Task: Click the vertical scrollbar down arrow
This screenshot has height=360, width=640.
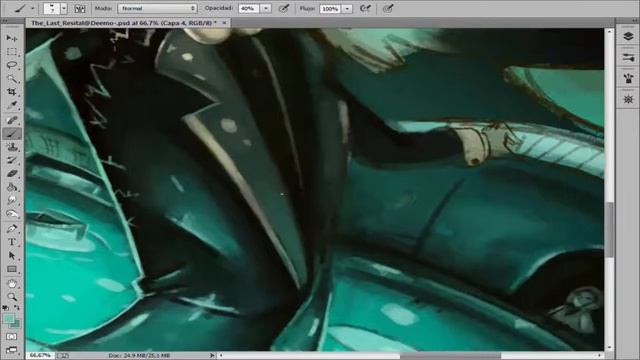Action: 609,347
